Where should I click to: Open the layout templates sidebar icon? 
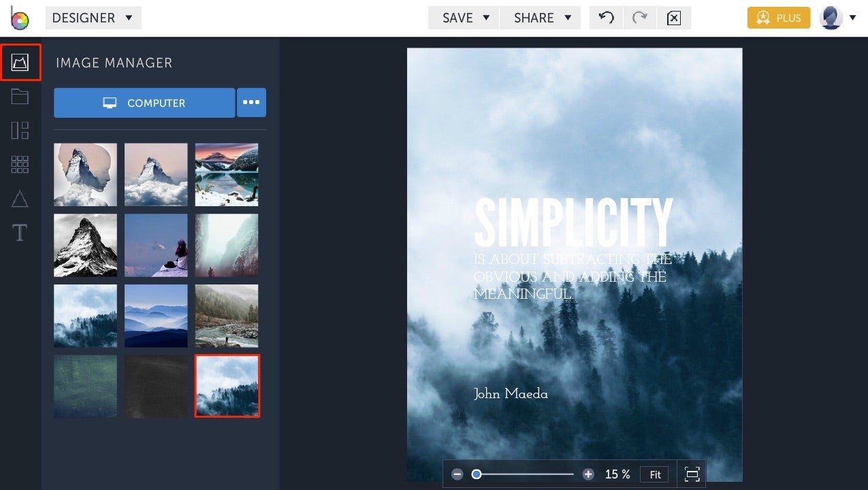20,131
